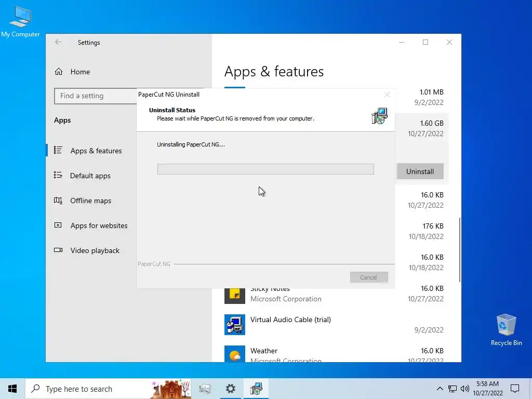Click the 1.01 MB size entry
The height and width of the screenshot is (399, 532).
click(431, 92)
